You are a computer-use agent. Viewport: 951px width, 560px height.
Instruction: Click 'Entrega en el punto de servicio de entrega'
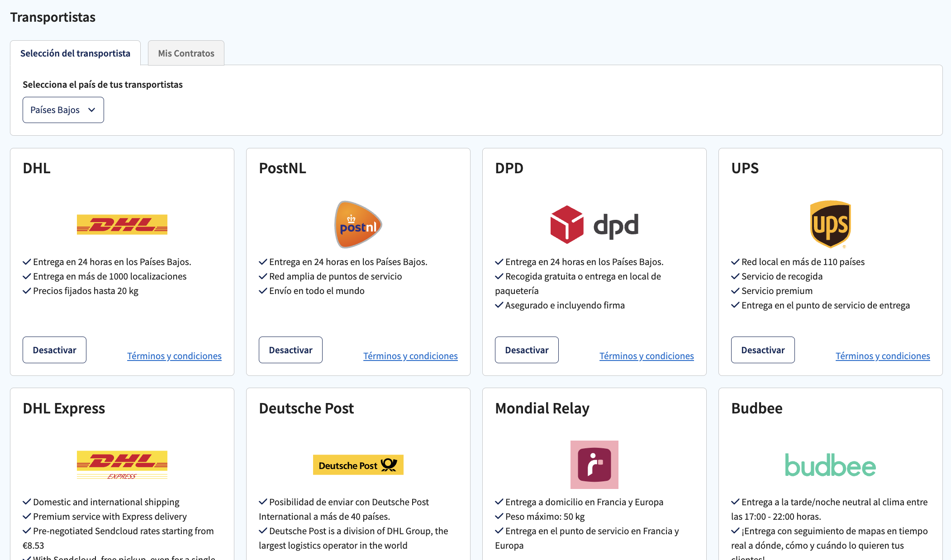click(826, 305)
